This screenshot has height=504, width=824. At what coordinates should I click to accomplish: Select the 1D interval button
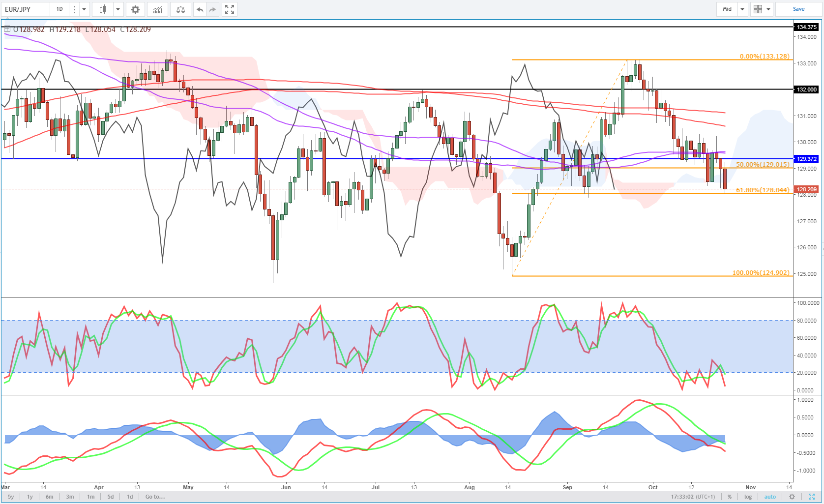pos(59,9)
